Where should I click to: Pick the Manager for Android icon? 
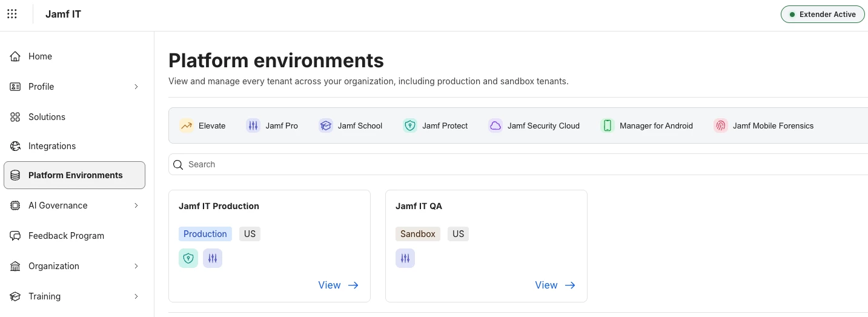coord(608,125)
